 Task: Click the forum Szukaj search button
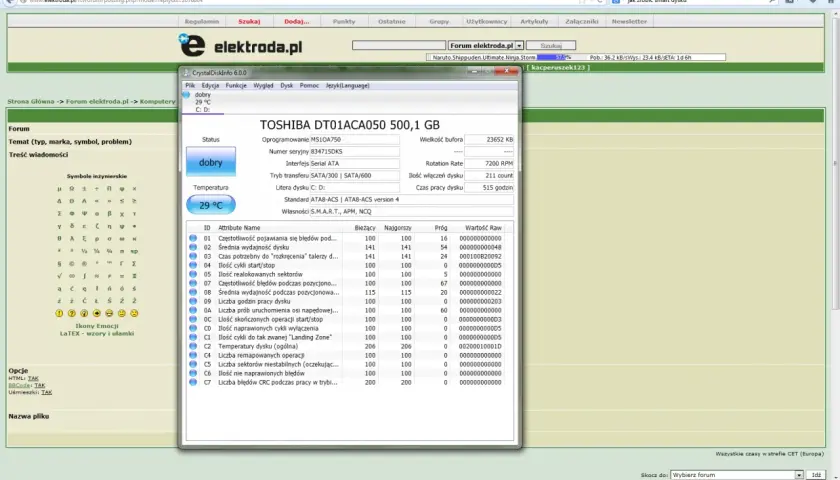click(x=551, y=46)
